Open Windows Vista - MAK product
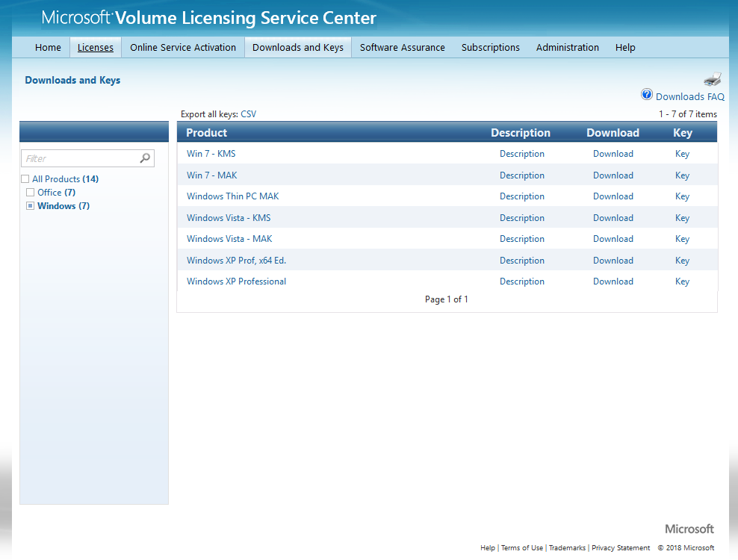Image resolution: width=738 pixels, height=560 pixels. tap(229, 239)
